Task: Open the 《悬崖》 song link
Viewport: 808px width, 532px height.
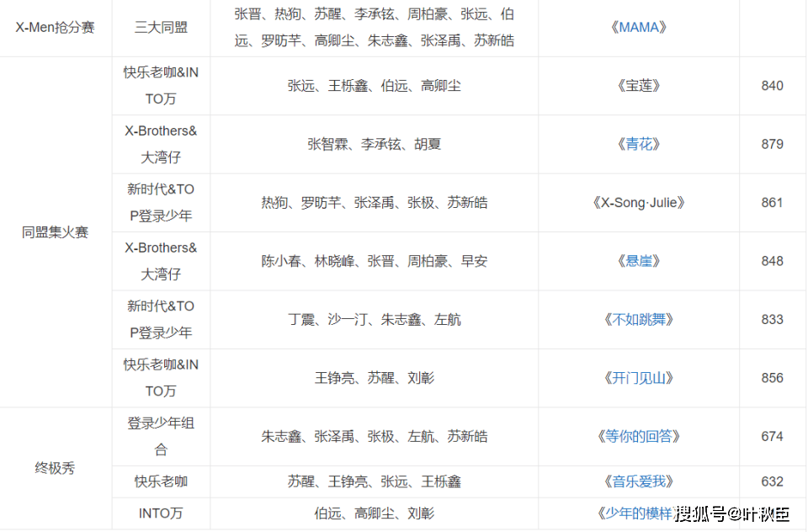Action: (x=639, y=261)
